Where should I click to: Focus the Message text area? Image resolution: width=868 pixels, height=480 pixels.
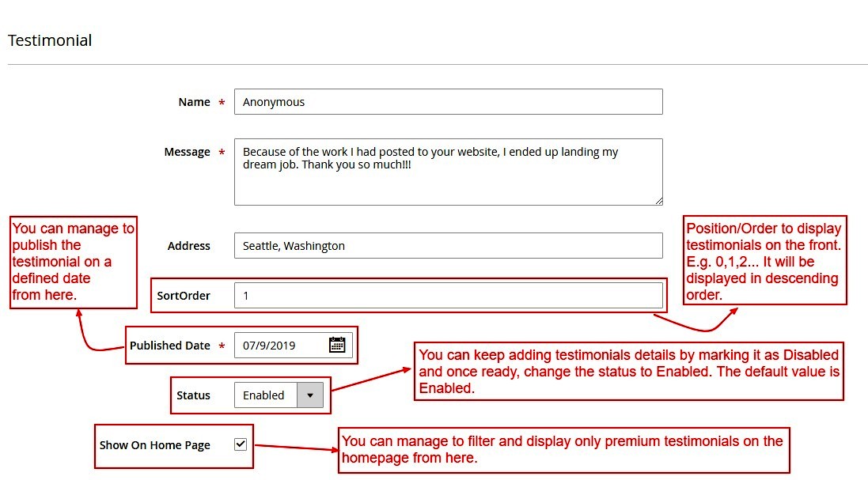[x=448, y=172]
